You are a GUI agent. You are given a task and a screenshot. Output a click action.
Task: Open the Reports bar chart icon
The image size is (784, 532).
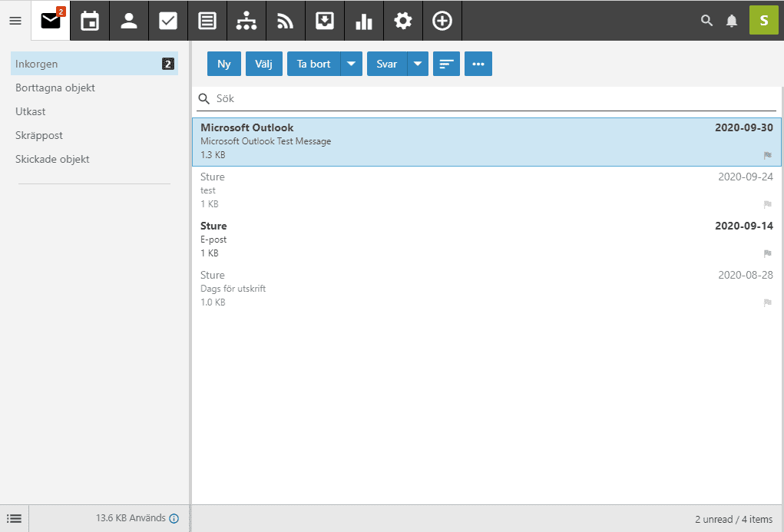click(364, 21)
